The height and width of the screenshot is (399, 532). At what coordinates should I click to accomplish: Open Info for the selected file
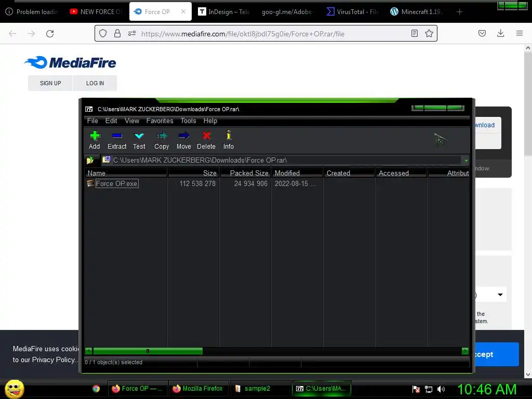tap(229, 140)
